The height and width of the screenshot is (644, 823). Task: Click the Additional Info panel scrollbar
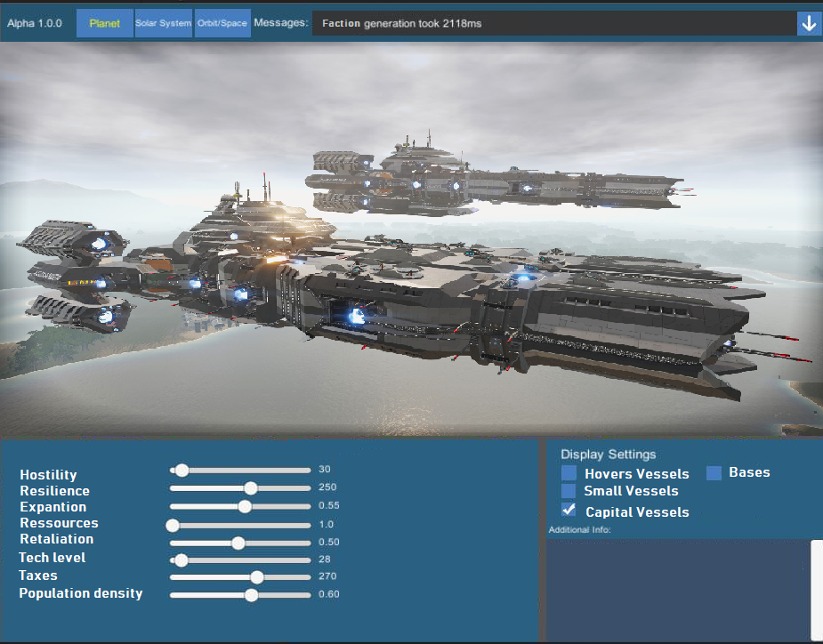pos(817,587)
